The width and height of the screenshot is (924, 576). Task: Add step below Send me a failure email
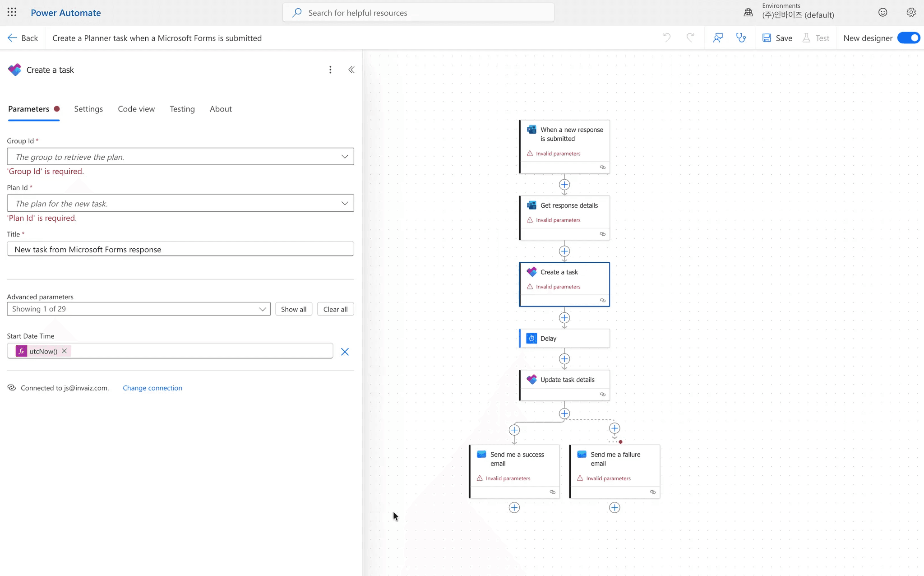614,507
